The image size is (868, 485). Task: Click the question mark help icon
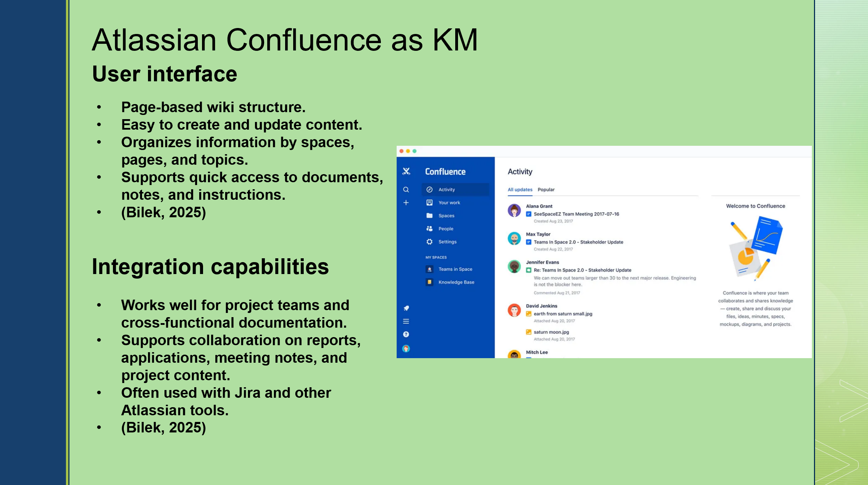pyautogui.click(x=406, y=334)
